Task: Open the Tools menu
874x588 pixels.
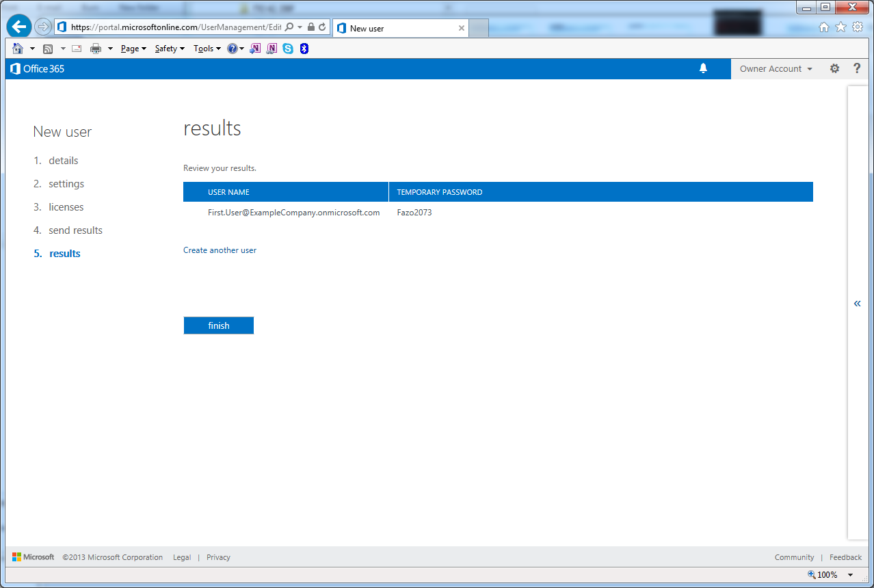Action: tap(207, 49)
